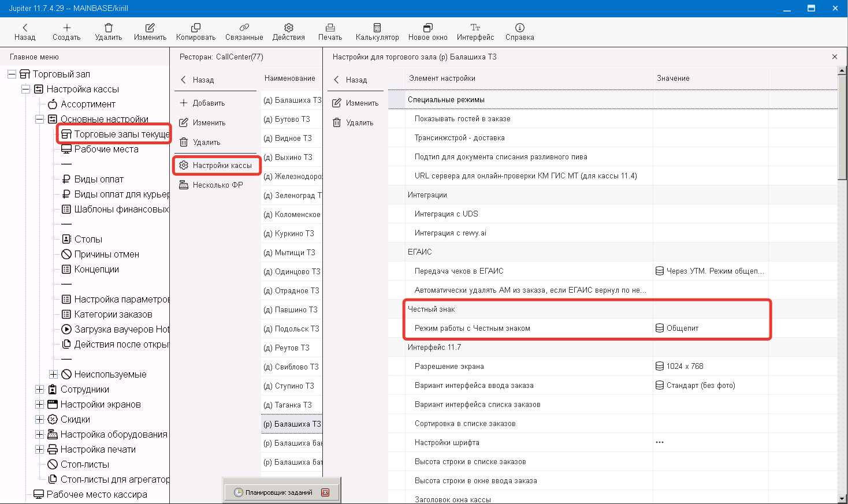Viewport: 848px width, 504px height.
Task: Click settings list scrollbar up arrow
Action: [842, 70]
